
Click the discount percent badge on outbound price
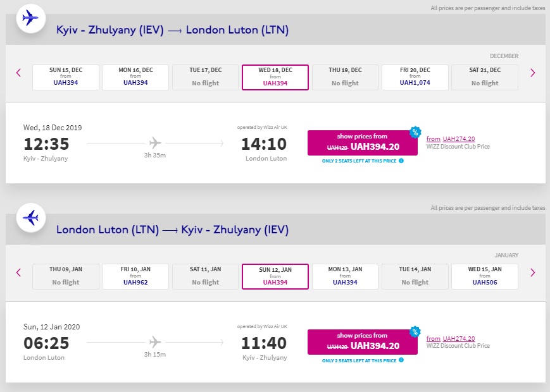(x=415, y=132)
